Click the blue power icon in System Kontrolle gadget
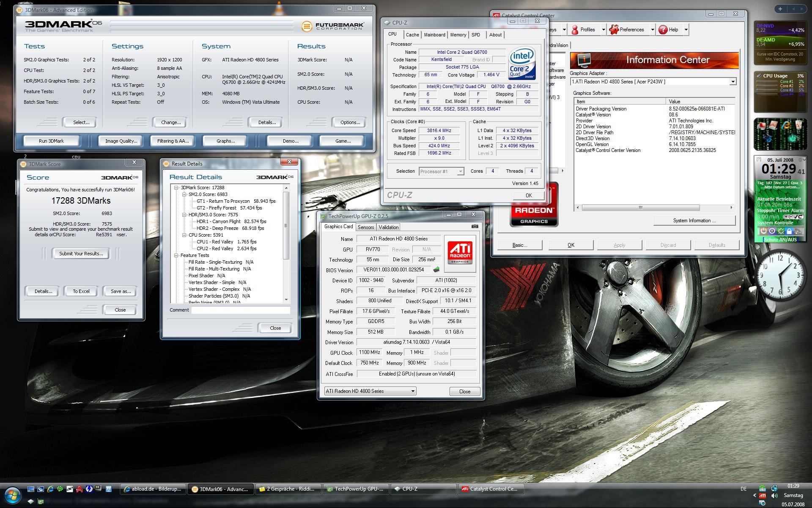The image size is (812, 508). [x=772, y=231]
